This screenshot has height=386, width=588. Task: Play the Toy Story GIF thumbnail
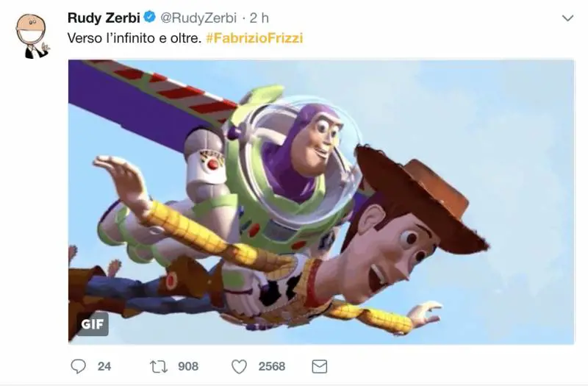321,201
